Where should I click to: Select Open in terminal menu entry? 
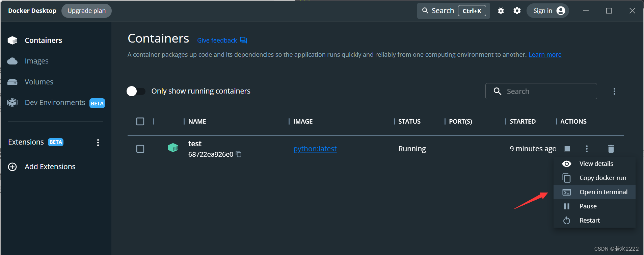tap(594, 192)
